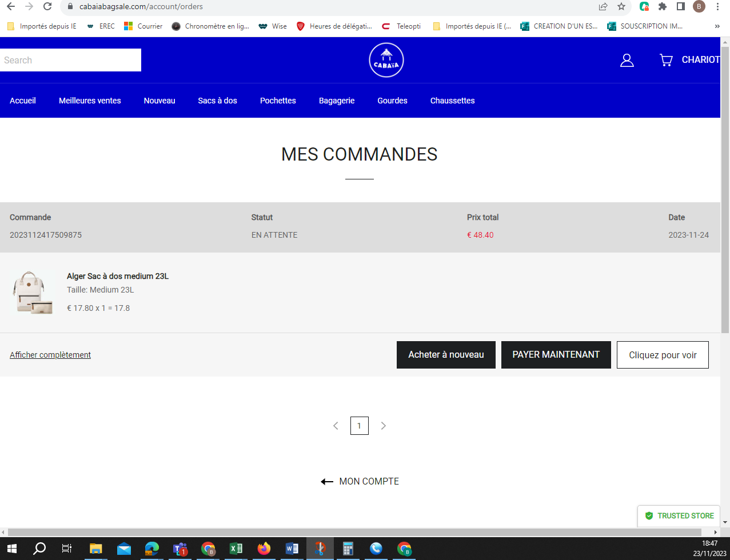Click the Cabaïa logo
730x560 pixels.
click(x=386, y=60)
